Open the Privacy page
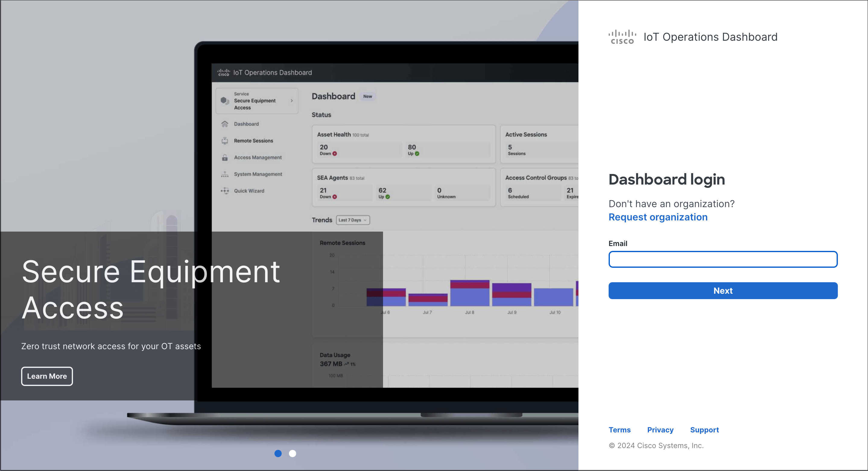This screenshot has width=868, height=471. pos(660,430)
